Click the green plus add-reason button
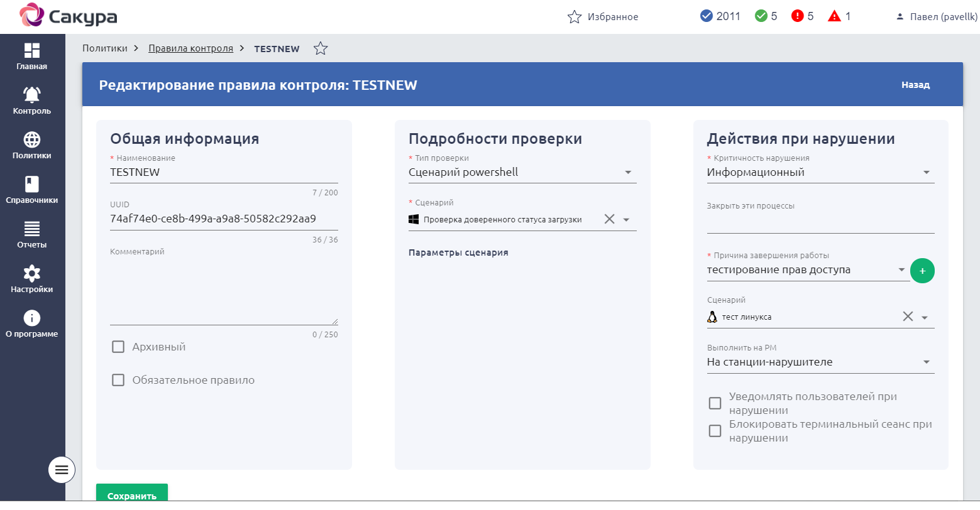Screen dimensions: 980x510 [x=922, y=271]
